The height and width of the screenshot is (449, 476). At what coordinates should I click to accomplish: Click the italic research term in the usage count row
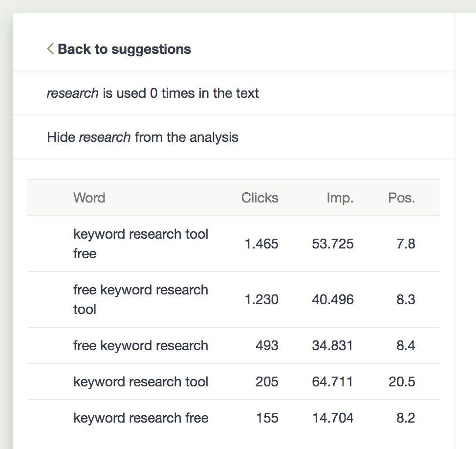tap(72, 93)
